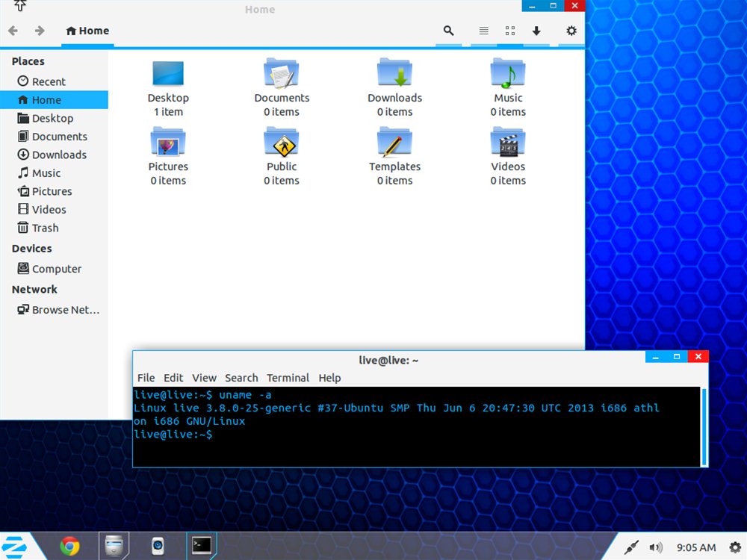Click the Home path bar button
The image size is (747, 560).
click(87, 31)
